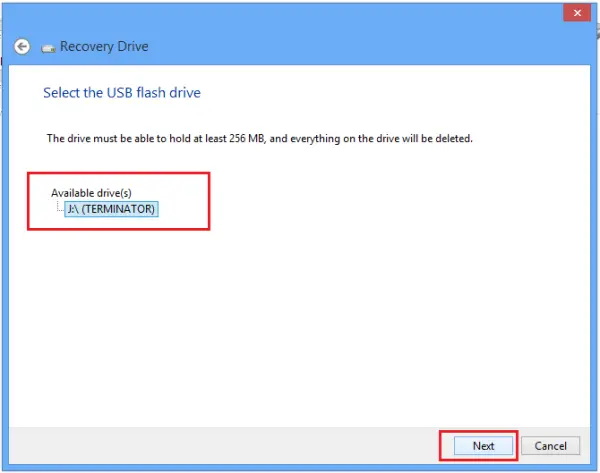Click the 256 MB drive warning text
The width and height of the screenshot is (600, 473).
tap(259, 139)
